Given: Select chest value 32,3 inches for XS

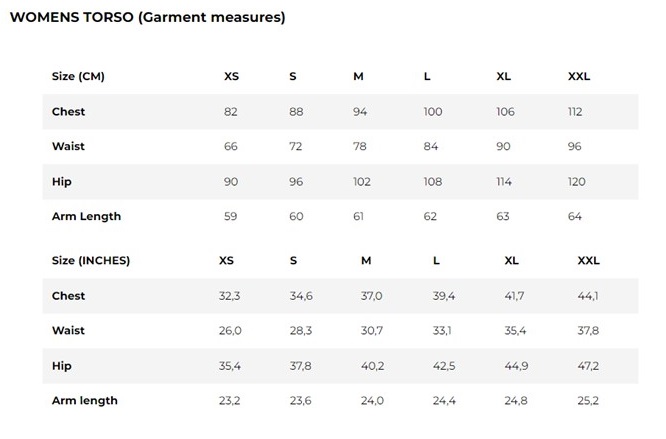Looking at the screenshot, I should [x=229, y=296].
